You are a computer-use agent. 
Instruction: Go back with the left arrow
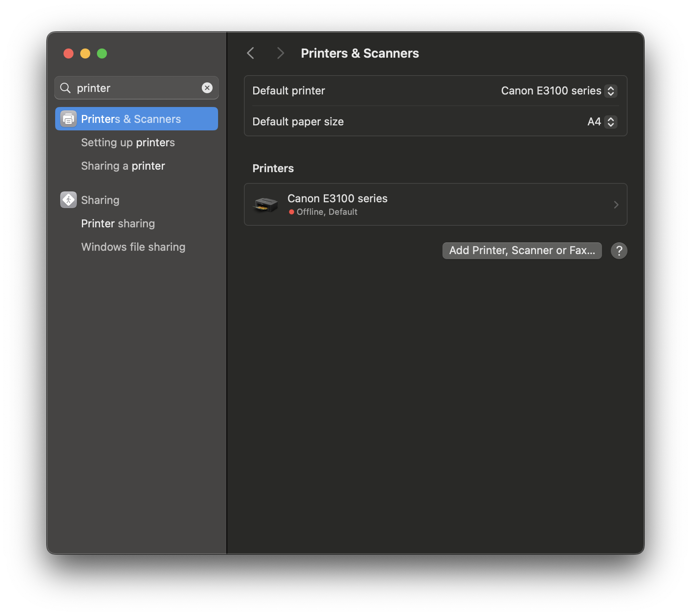[251, 53]
